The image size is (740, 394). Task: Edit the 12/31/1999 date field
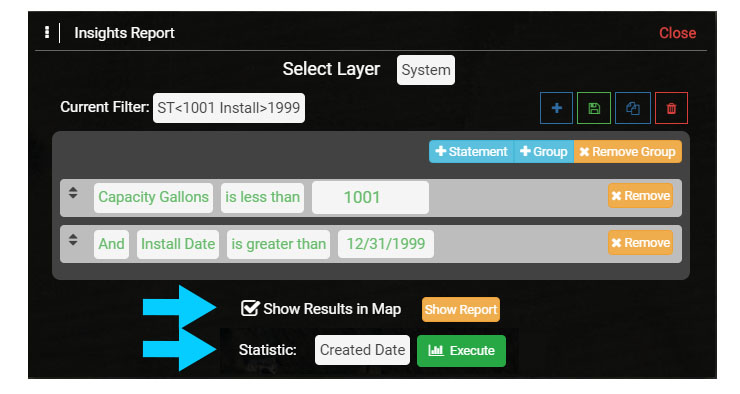[386, 244]
